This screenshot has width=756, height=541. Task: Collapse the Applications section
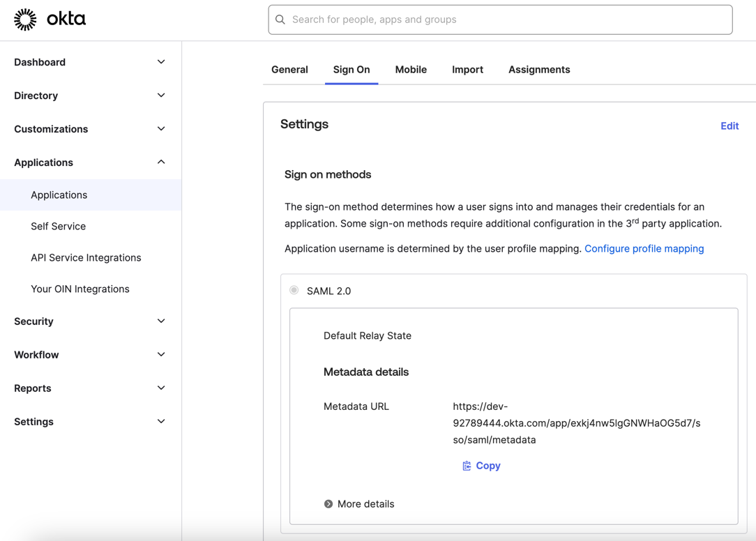point(161,162)
